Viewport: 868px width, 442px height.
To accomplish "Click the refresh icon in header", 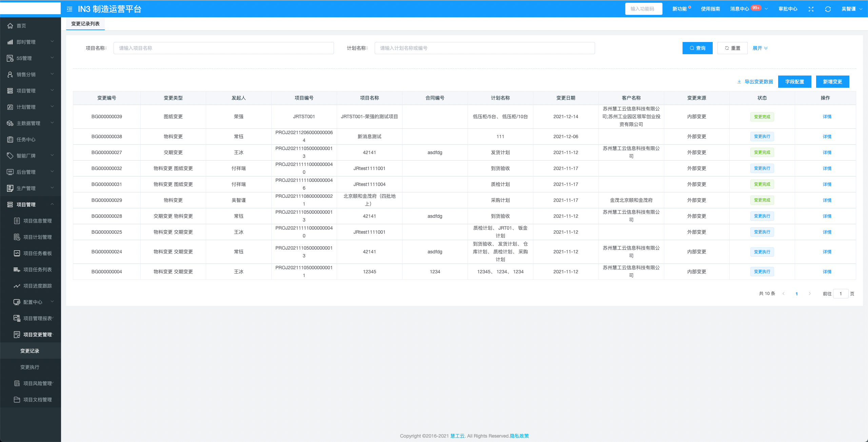I will [x=828, y=9].
